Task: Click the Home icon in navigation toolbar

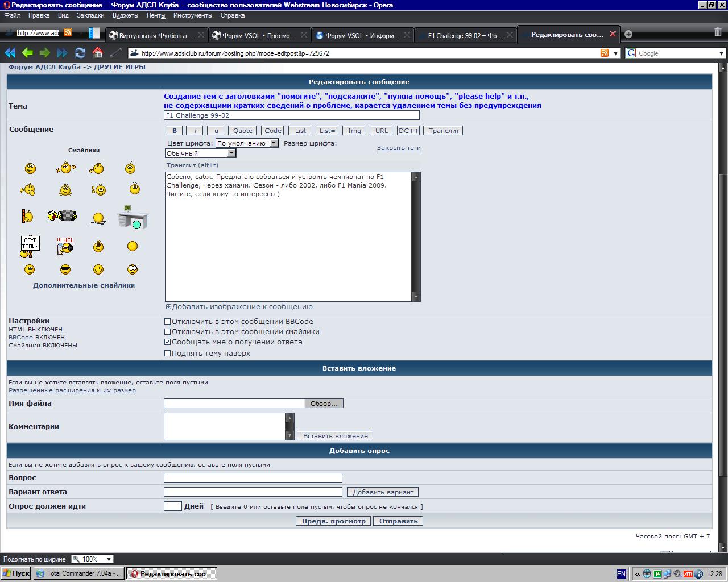Action: pyautogui.click(x=98, y=53)
